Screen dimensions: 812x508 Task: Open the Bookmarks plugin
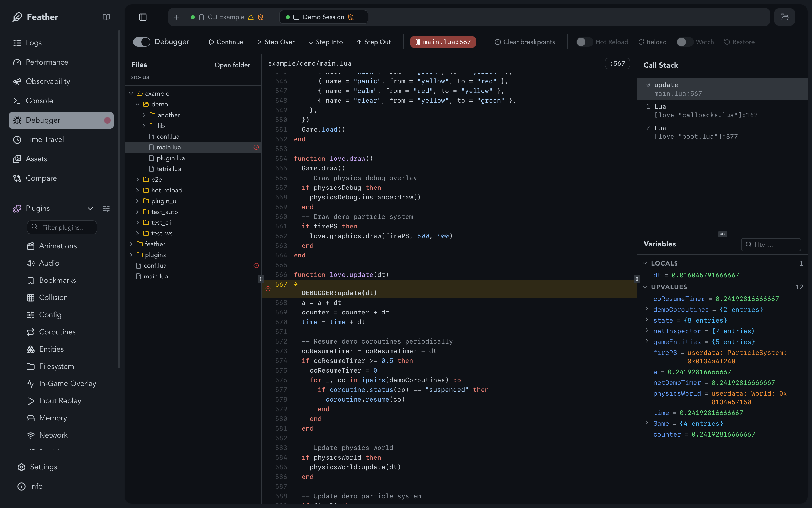pyautogui.click(x=58, y=280)
